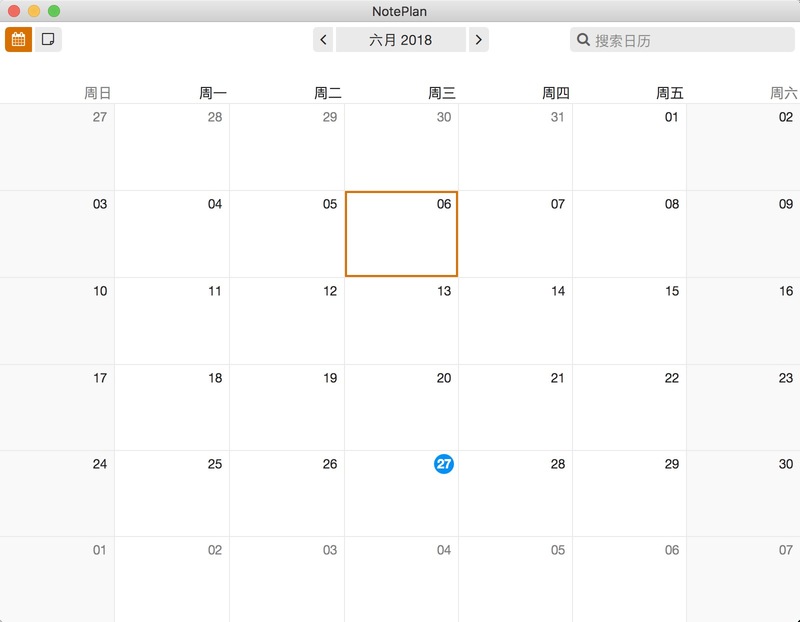Open June 13 day cell
This screenshot has width=800, height=622.
pyautogui.click(x=401, y=320)
